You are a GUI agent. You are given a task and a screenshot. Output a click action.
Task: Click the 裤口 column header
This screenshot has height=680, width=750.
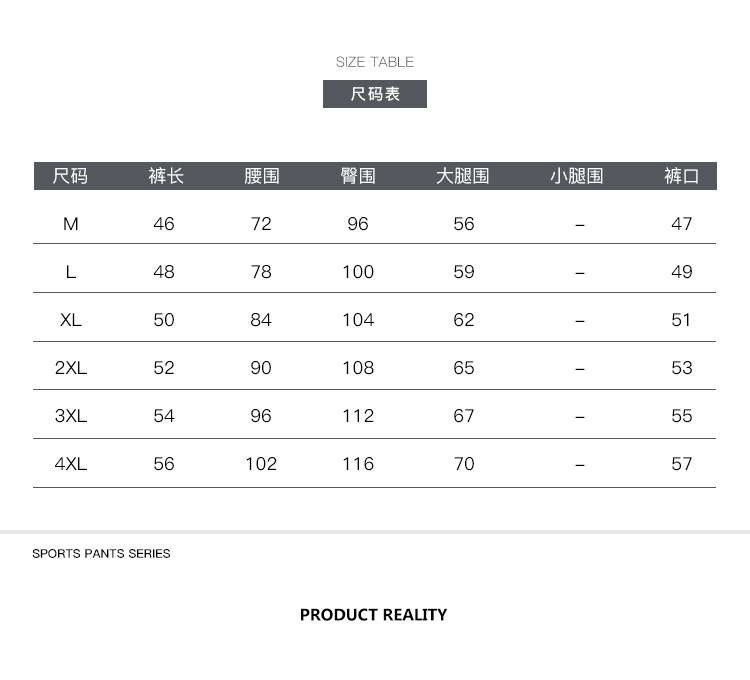point(682,176)
